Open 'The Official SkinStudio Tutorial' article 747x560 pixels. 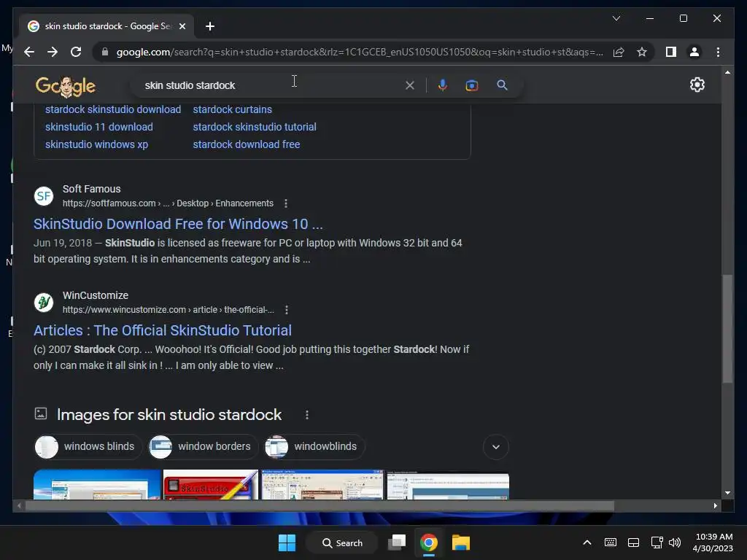(163, 330)
